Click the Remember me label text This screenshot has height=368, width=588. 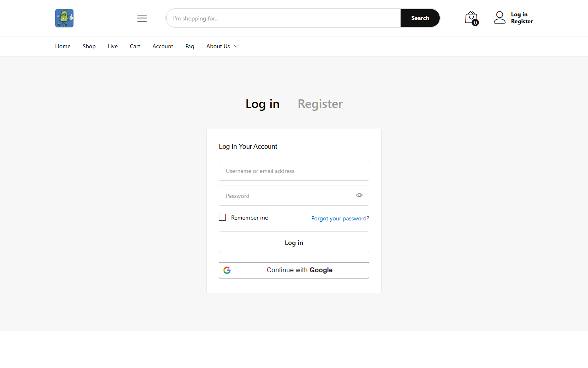(249, 218)
